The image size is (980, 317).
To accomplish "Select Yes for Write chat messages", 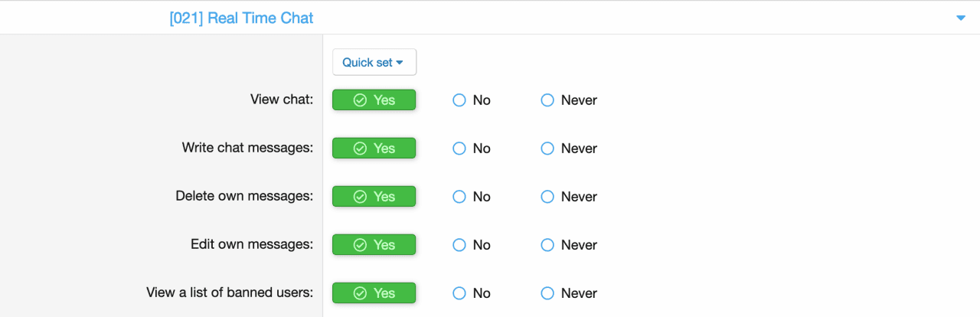I will click(x=374, y=149).
